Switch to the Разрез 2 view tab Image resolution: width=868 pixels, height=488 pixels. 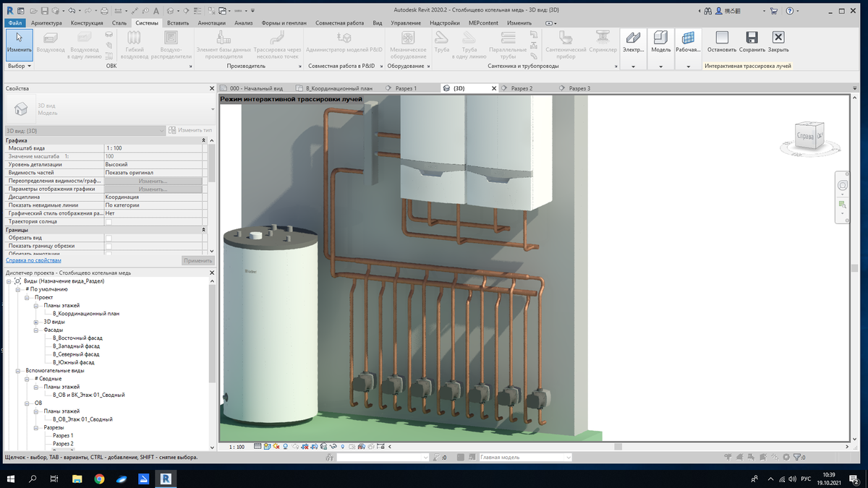(x=522, y=88)
